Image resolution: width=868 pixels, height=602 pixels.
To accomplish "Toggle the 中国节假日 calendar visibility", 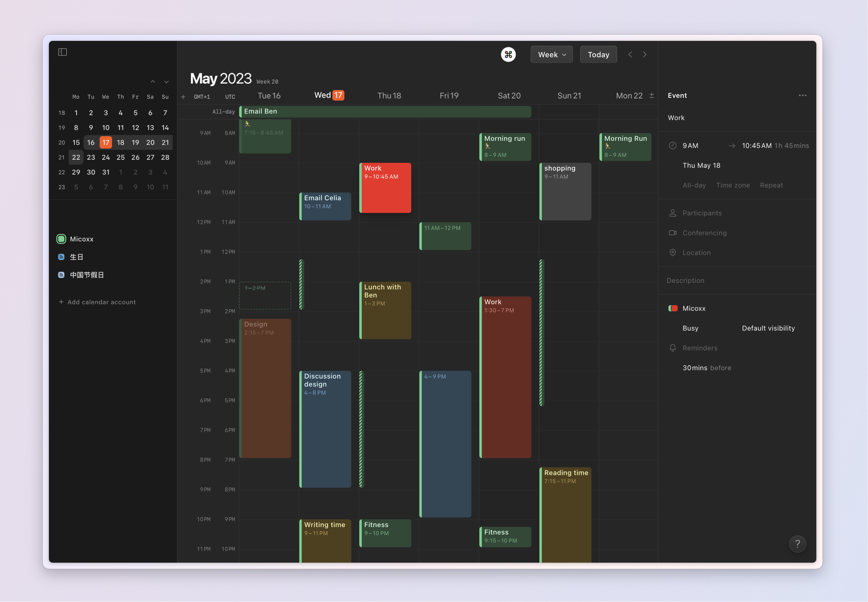I will coord(61,275).
